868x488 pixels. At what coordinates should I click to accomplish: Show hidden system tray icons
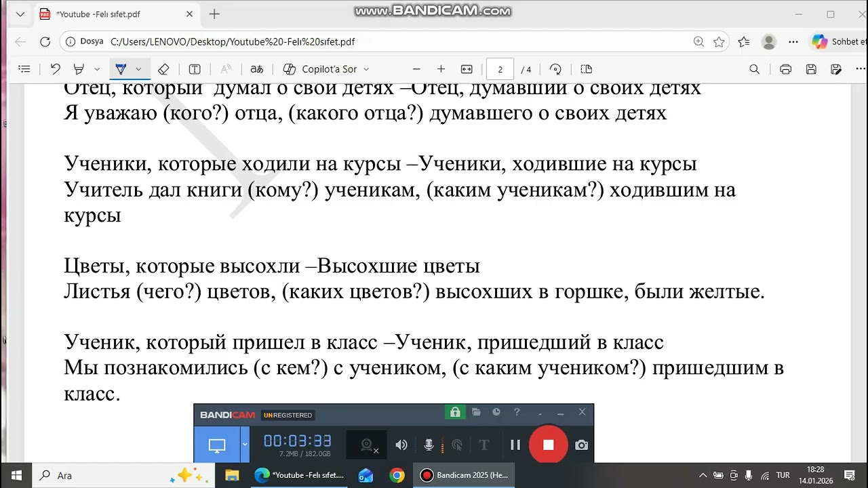703,475
